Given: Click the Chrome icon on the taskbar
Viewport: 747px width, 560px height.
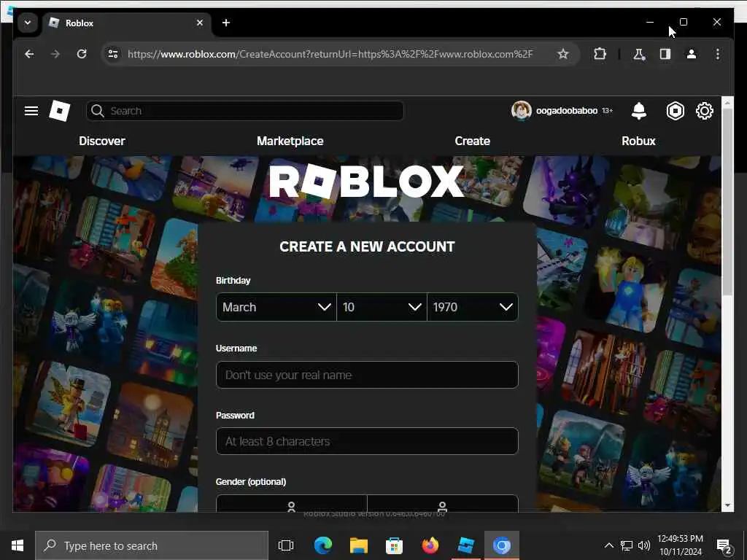Looking at the screenshot, I should 501,545.
